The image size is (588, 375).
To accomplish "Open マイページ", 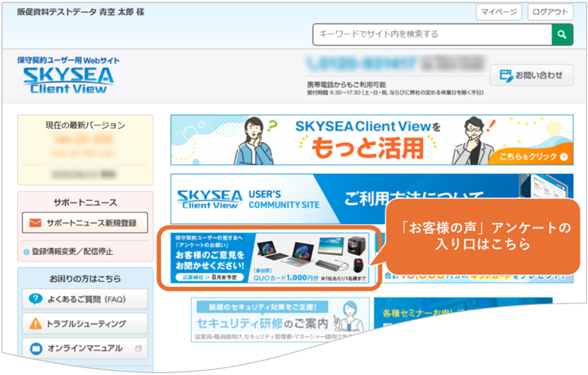I will tap(498, 12).
